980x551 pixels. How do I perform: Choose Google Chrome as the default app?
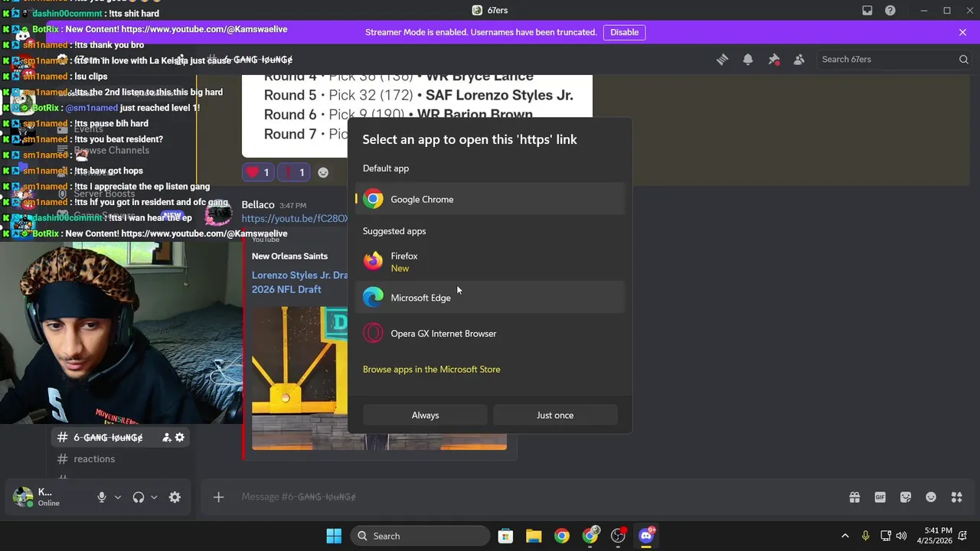click(490, 199)
